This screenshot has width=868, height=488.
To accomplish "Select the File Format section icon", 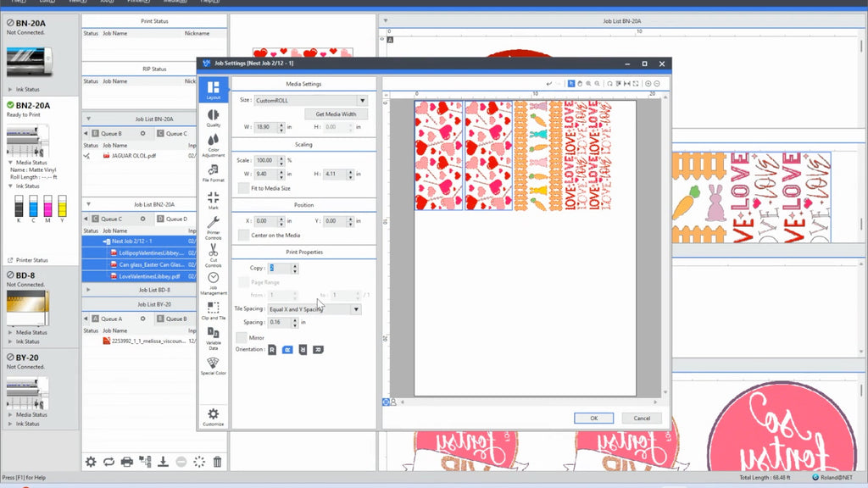I will point(214,173).
